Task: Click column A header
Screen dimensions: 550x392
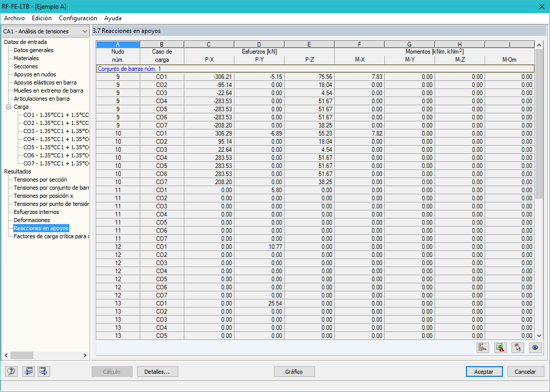Action: (x=118, y=45)
